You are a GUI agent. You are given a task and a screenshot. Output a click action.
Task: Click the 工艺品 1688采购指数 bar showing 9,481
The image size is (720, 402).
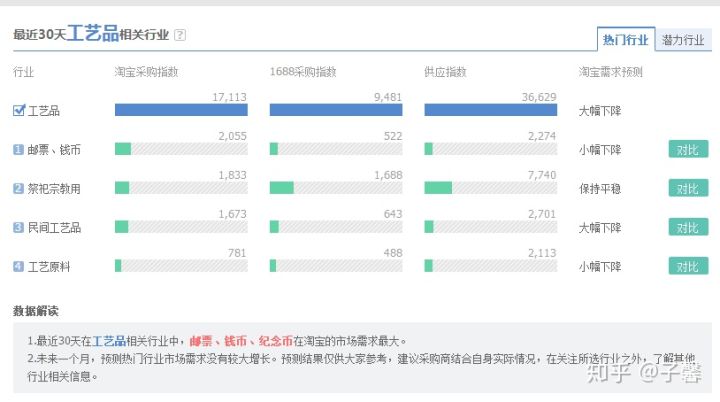click(336, 110)
